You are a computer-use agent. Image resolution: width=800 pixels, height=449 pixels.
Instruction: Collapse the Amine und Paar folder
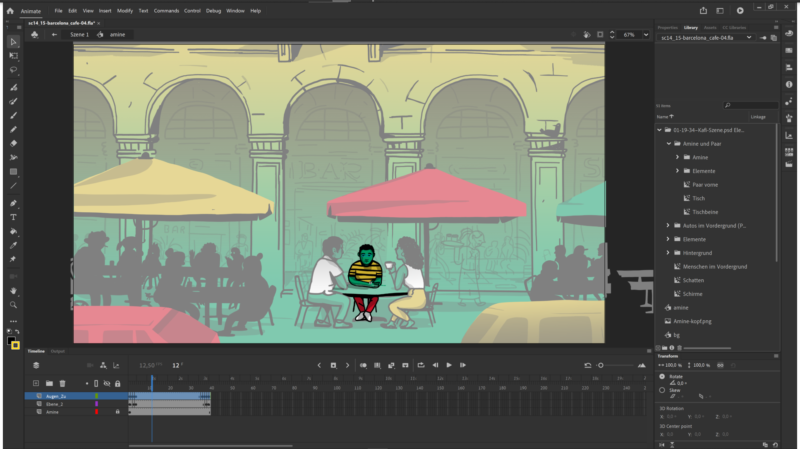(x=668, y=143)
